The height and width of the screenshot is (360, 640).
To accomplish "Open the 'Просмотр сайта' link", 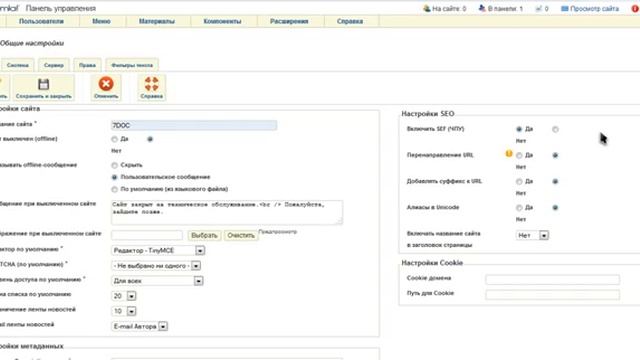I will [594, 8].
